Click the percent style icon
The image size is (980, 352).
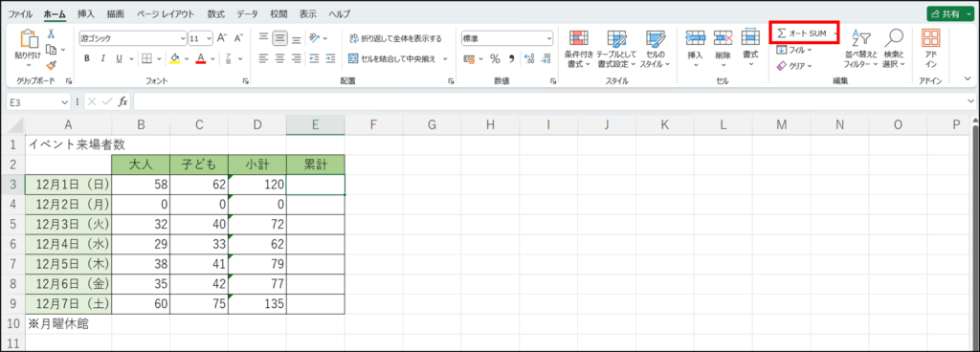[x=495, y=58]
